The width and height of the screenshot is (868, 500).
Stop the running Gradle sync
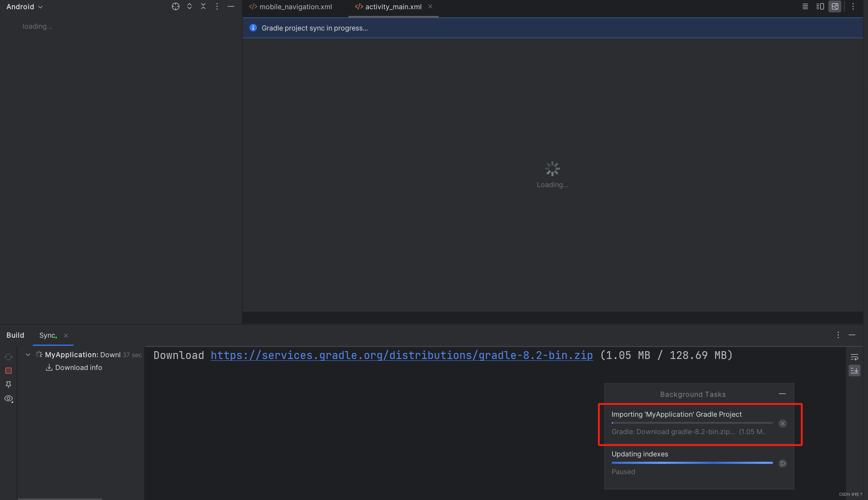(x=8, y=370)
